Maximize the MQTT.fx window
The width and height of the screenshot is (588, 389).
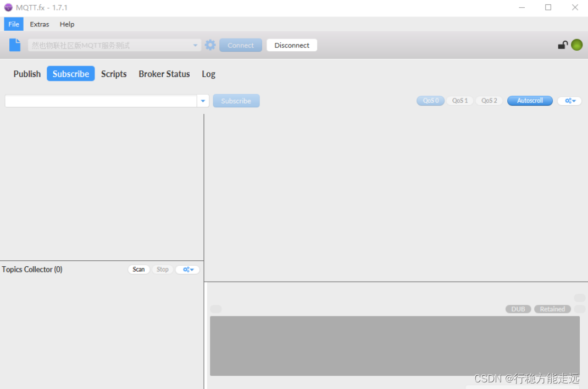pyautogui.click(x=548, y=8)
